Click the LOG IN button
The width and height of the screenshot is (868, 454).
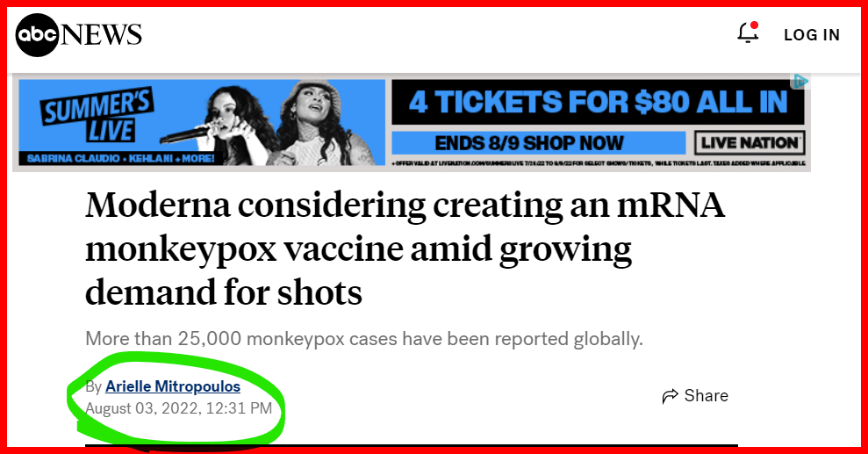pyautogui.click(x=812, y=35)
